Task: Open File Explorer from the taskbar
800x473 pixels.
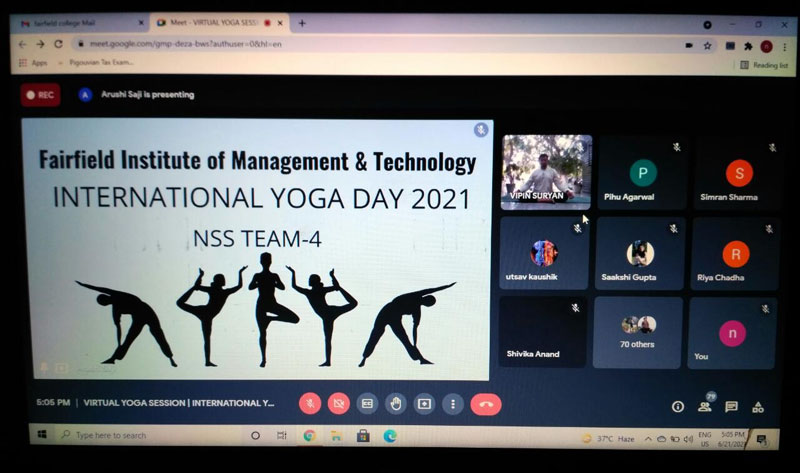Action: click(336, 436)
